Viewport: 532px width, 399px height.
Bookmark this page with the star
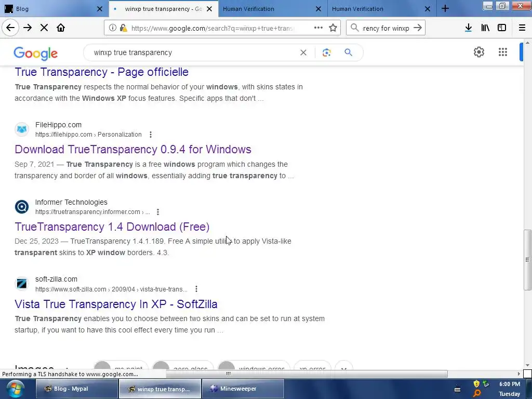point(333,28)
